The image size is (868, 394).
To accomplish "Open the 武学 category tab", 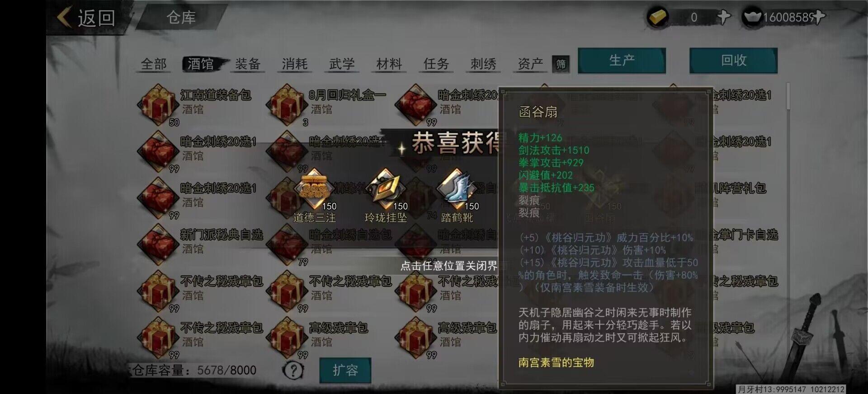I will click(342, 64).
